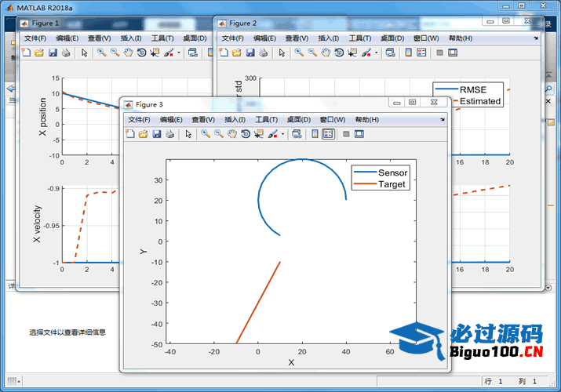Click Target entry in Figure 3 legend
The image size is (561, 392).
point(380,184)
